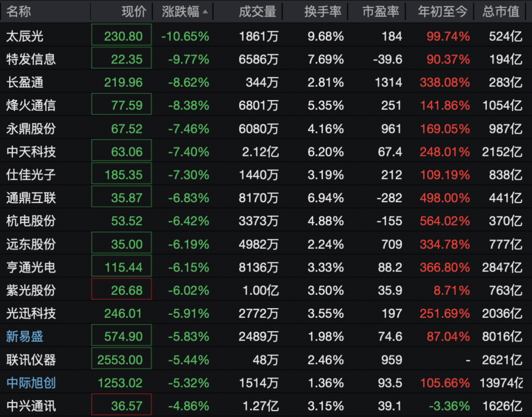Click the red-boxed 26.68 price cell
The height and width of the screenshot is (417, 532).
(x=122, y=289)
